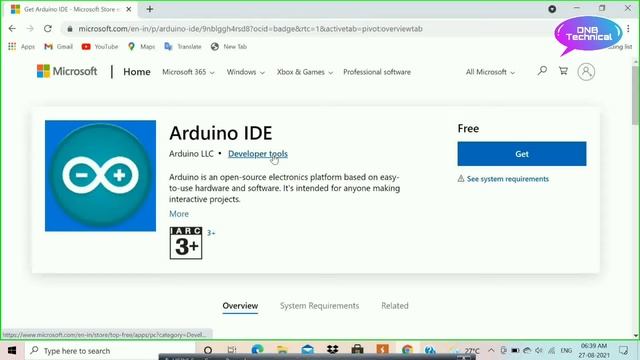Open the Gmail bookmark
Screen dimensions: 640x360
coord(58,47)
